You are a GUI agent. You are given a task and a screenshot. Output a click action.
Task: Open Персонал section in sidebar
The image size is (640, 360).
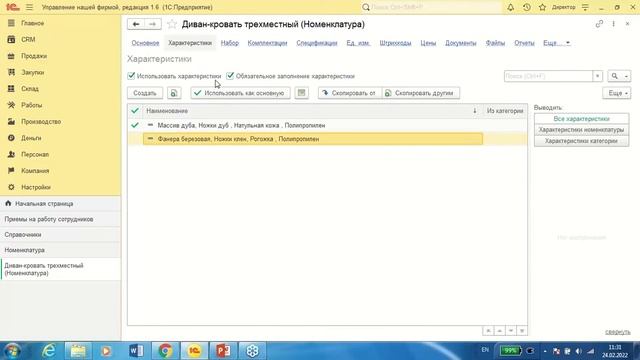(x=35, y=154)
